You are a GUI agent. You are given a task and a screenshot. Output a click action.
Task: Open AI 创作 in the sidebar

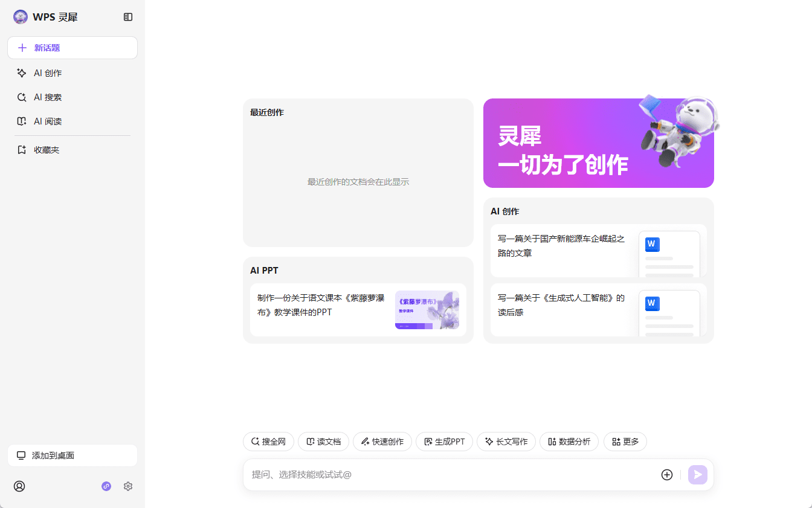point(48,73)
